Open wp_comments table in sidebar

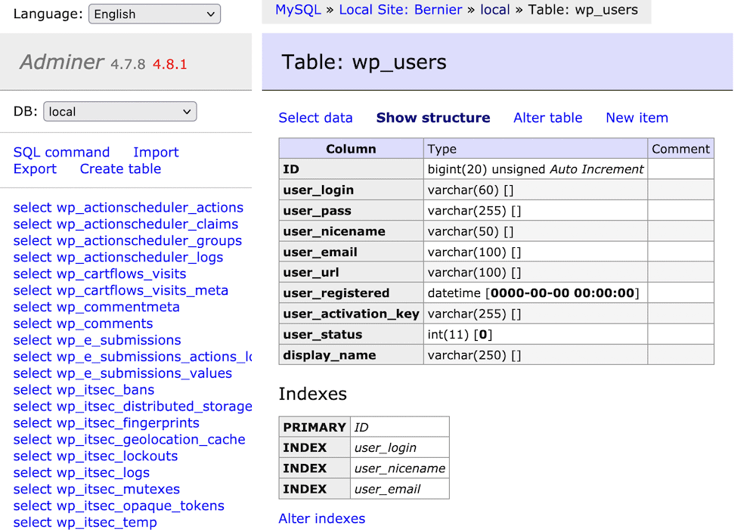click(x=104, y=323)
